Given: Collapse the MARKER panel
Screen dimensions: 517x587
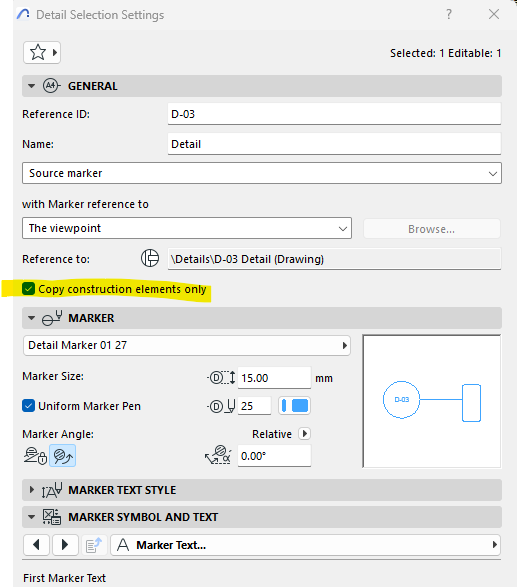Looking at the screenshot, I should (31, 318).
